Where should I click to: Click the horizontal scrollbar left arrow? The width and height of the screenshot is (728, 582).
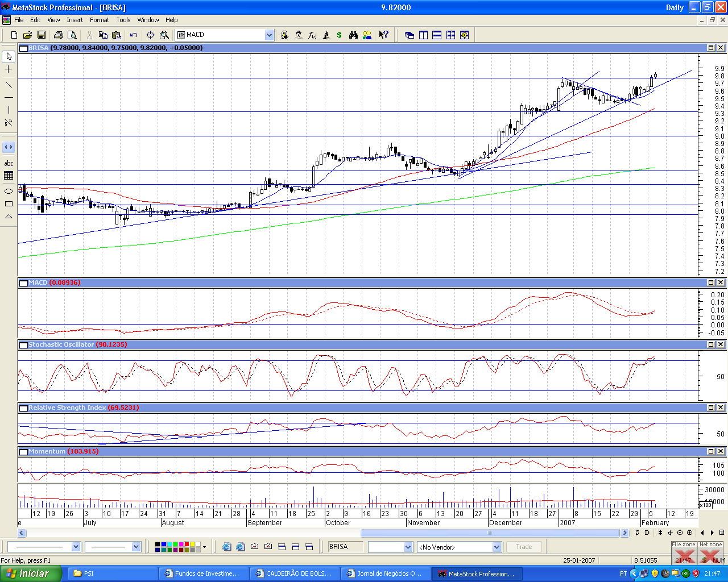coord(22,533)
